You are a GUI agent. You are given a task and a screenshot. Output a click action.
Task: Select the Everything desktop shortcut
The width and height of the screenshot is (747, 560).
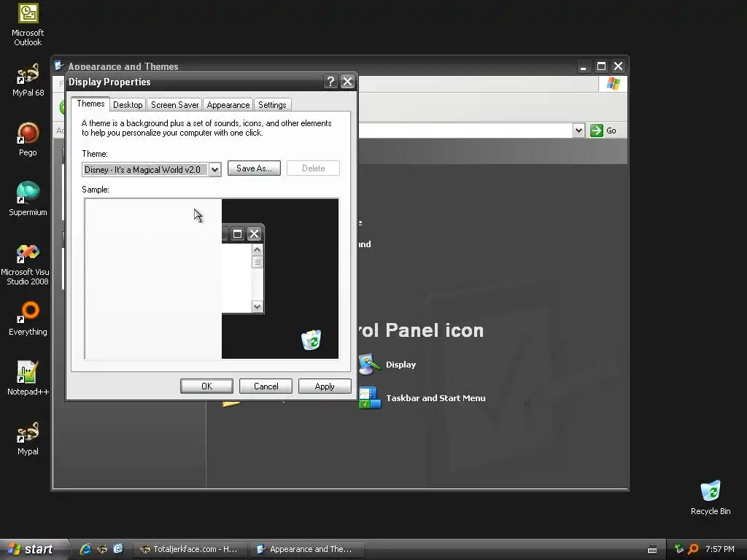click(28, 319)
